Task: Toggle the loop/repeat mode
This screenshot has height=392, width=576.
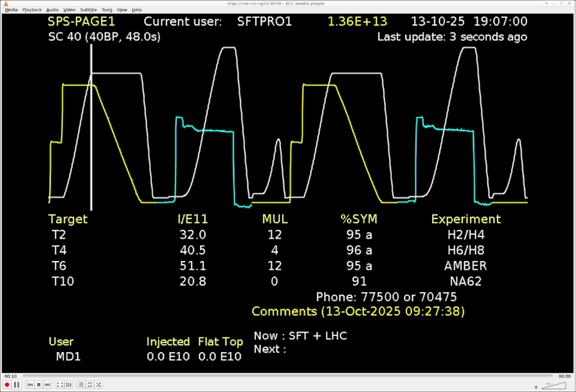Action: coord(90,384)
